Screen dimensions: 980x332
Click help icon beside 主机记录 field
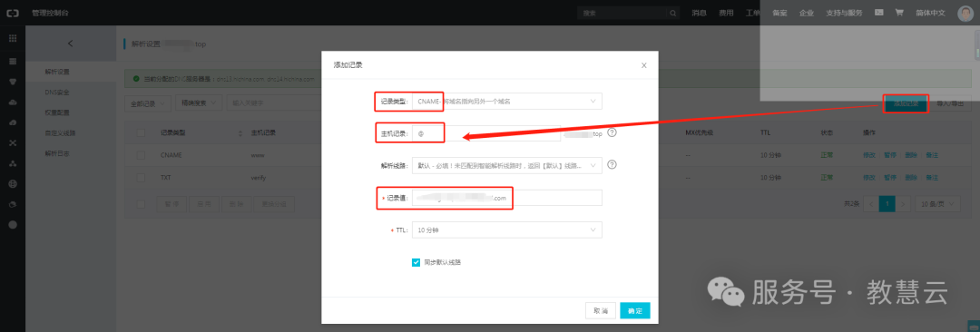(612, 132)
